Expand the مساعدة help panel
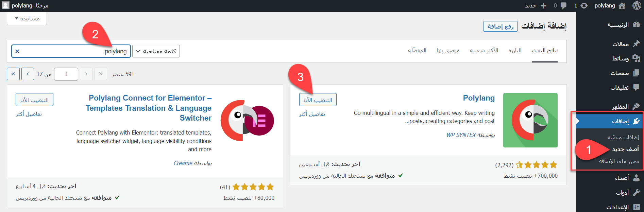Image resolution: width=644 pixels, height=212 pixels. (x=27, y=18)
